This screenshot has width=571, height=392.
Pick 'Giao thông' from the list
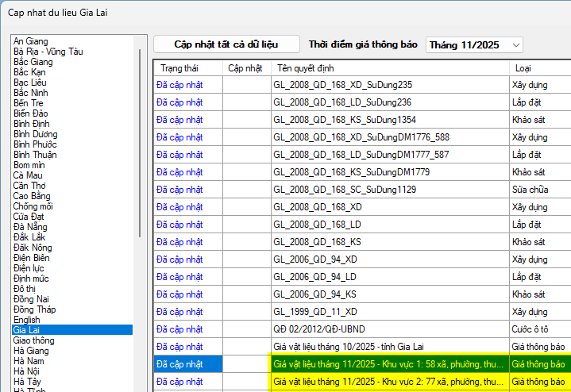36,340
